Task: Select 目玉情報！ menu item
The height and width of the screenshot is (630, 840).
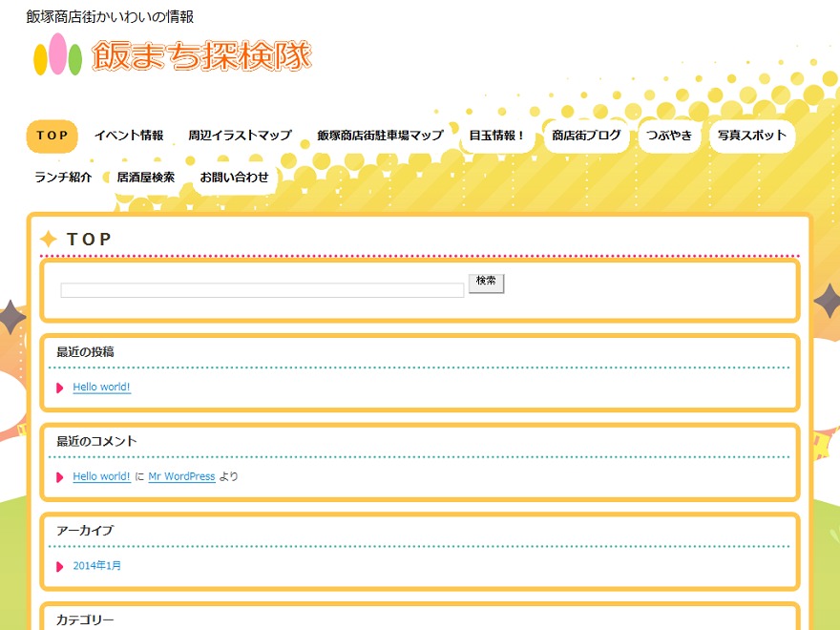Action: coord(497,136)
